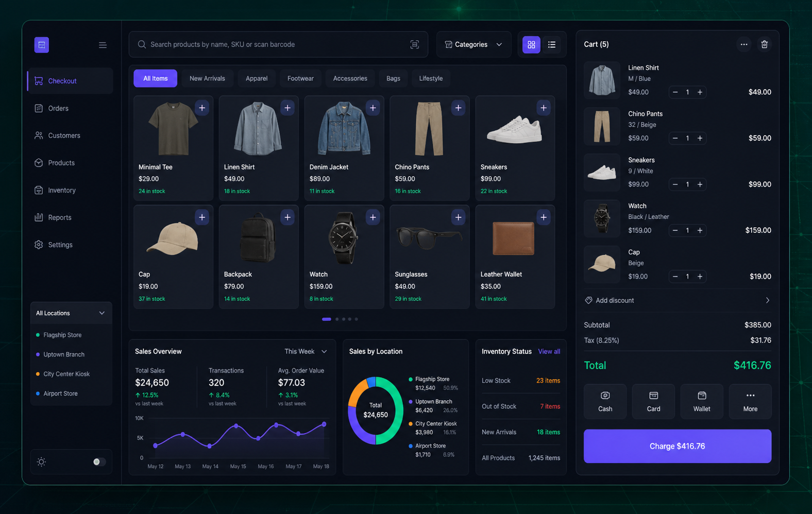
Task: Expand the All Locations dropdown
Action: pos(71,313)
